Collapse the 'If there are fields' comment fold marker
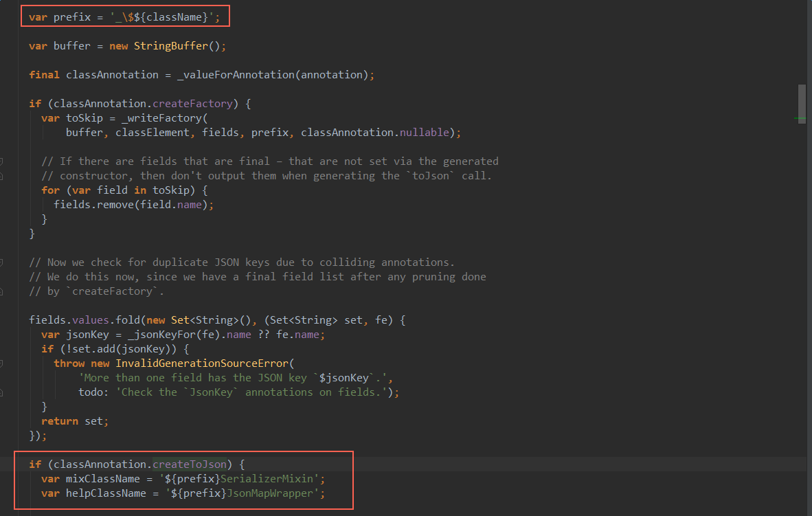 click(2, 161)
